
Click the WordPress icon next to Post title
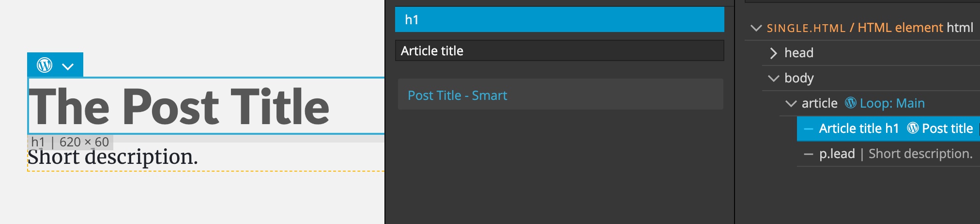coord(913,128)
